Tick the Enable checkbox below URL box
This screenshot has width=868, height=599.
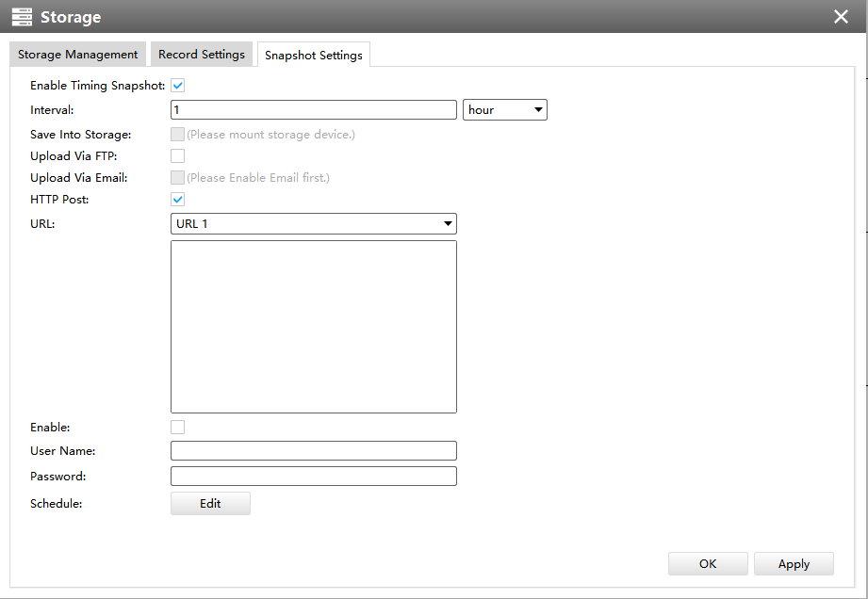pyautogui.click(x=177, y=428)
